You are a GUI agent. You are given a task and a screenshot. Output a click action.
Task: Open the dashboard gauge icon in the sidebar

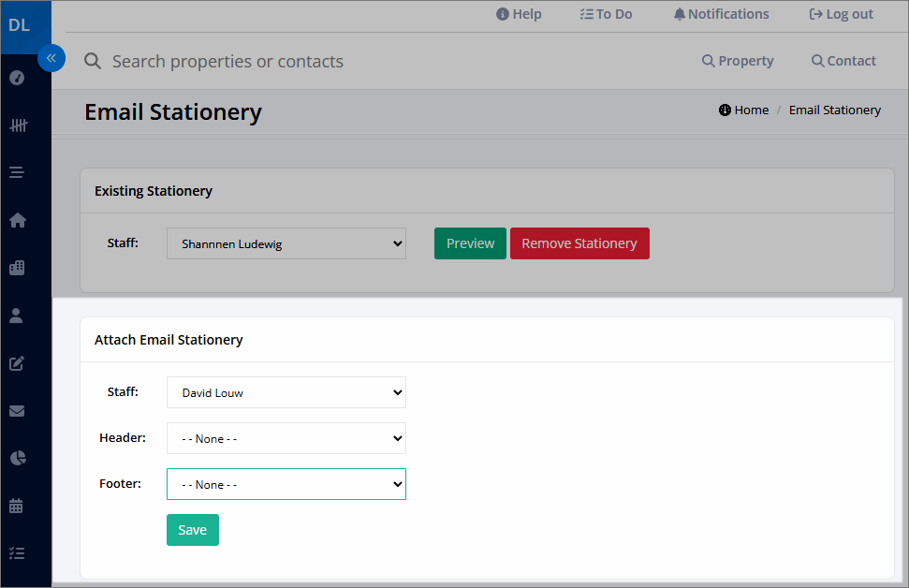[x=17, y=78]
